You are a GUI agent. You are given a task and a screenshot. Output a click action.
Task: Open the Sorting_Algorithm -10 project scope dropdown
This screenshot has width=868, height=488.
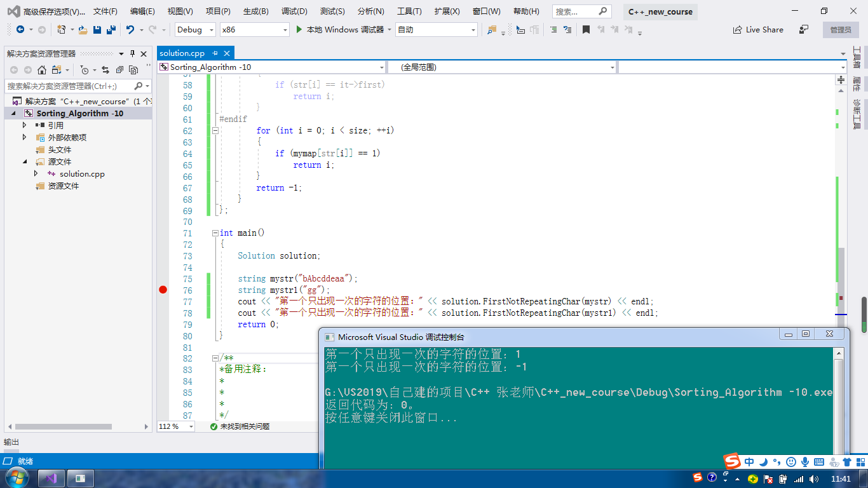(x=381, y=67)
